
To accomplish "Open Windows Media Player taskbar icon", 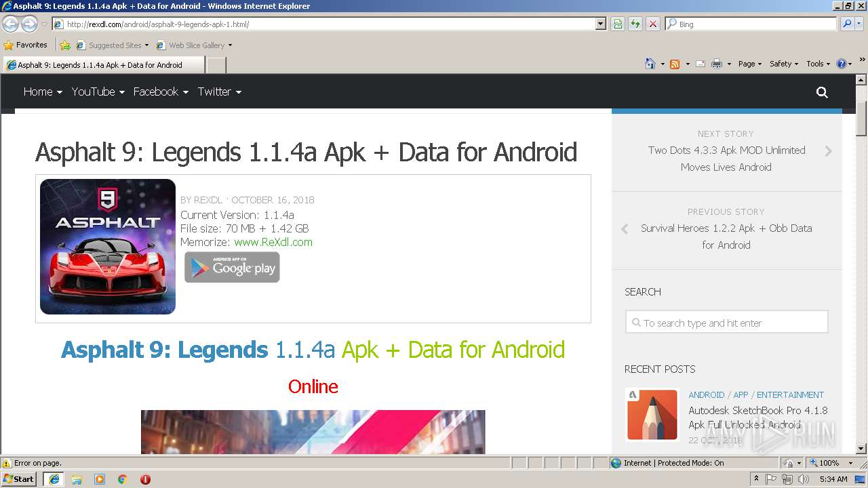I will [x=100, y=479].
